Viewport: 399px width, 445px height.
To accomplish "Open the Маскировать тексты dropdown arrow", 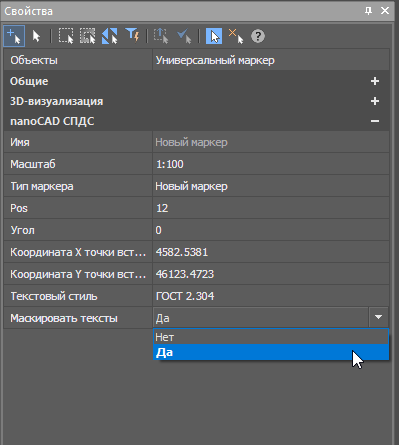I will [378, 317].
